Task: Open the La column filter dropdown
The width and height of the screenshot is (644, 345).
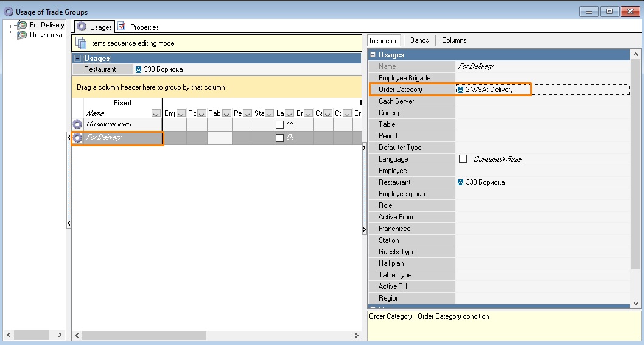Action: 289,113
